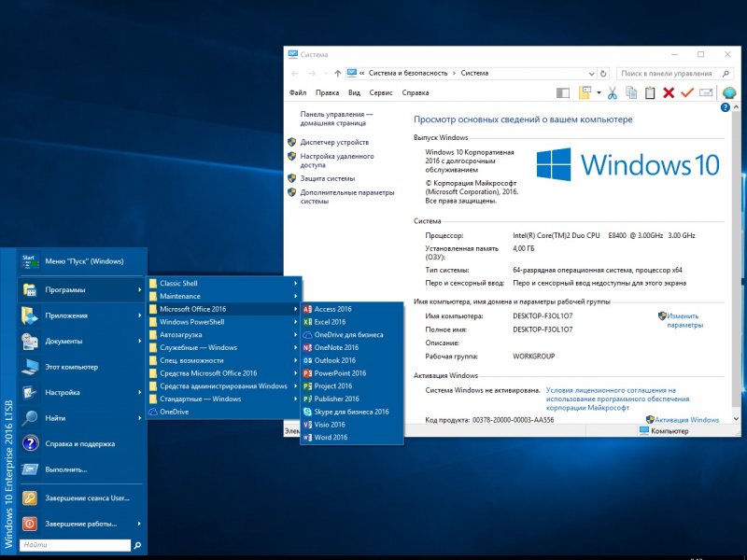Open the Правка menu

click(x=328, y=92)
